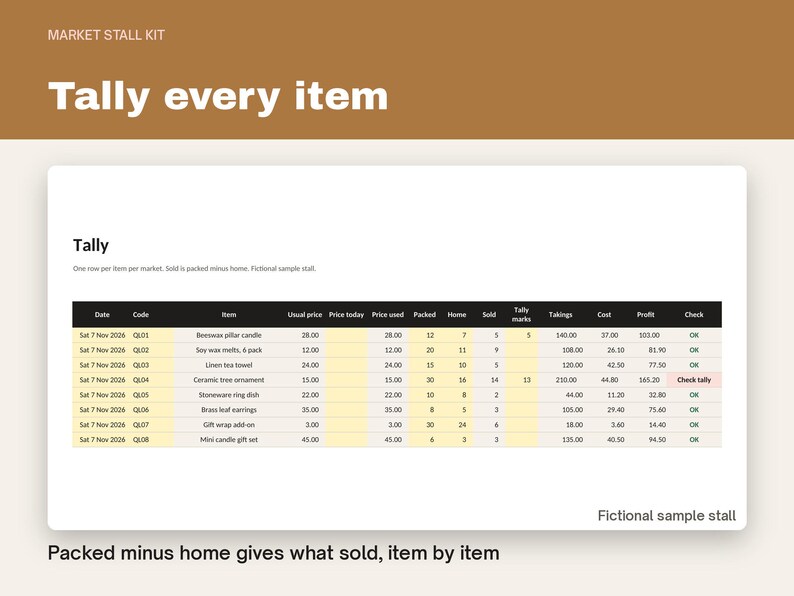Click the tally marks value '13'
Screen dimensions: 794x596
(527, 380)
